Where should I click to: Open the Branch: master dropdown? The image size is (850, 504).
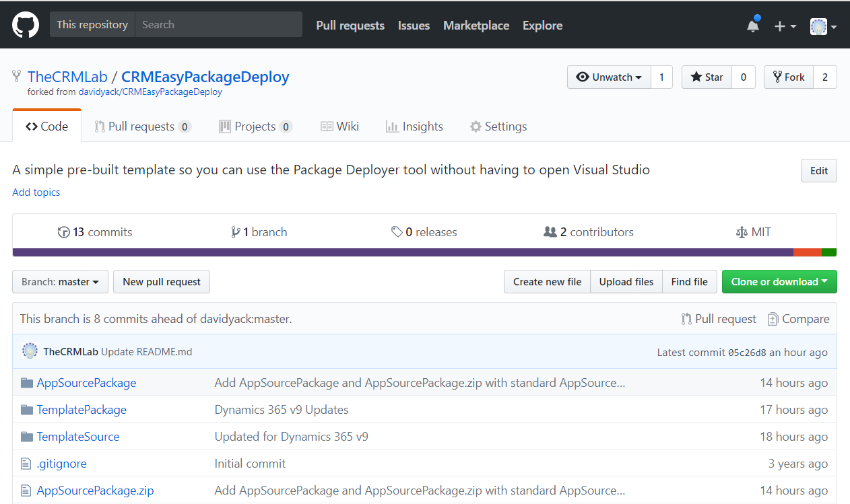tap(60, 281)
